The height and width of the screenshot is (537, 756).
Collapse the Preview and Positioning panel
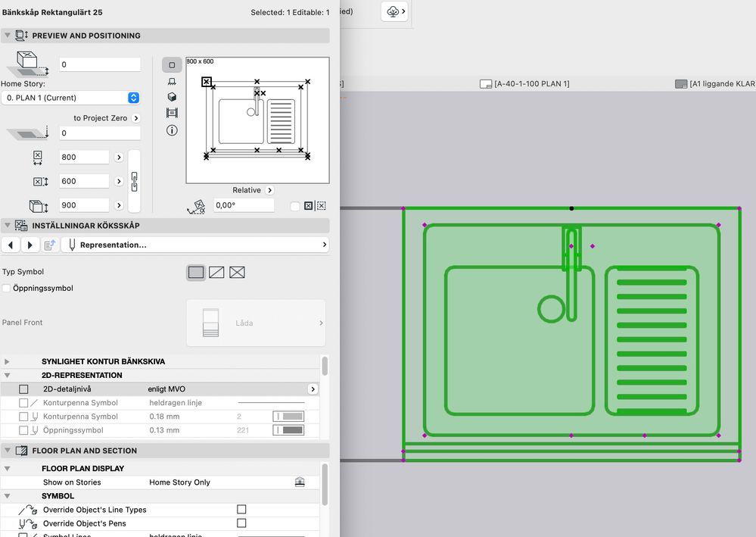8,36
